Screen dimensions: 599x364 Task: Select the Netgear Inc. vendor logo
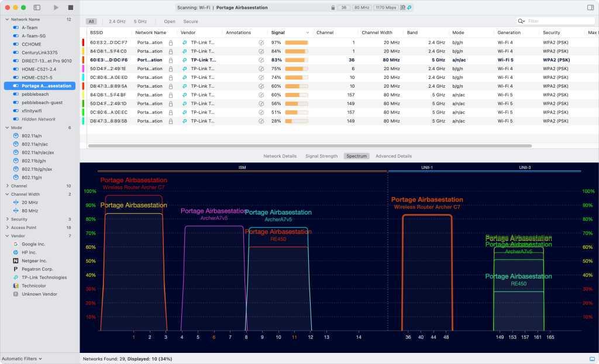[16, 261]
